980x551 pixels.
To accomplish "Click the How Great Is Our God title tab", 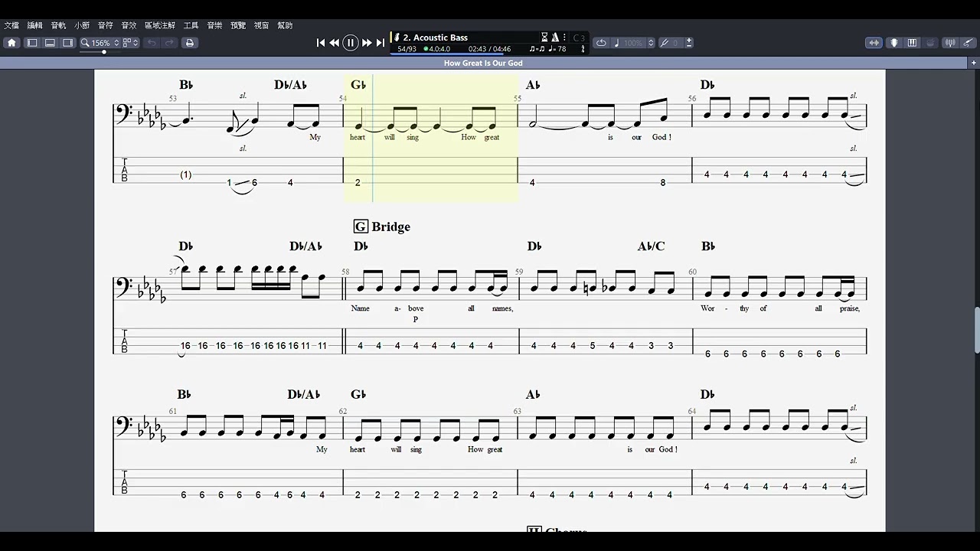I will [483, 63].
